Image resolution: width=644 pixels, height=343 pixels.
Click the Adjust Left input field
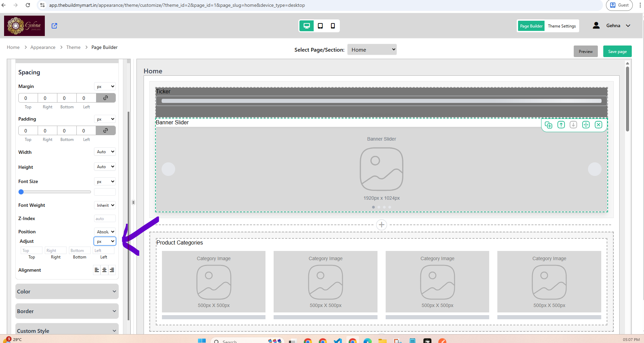(104, 250)
